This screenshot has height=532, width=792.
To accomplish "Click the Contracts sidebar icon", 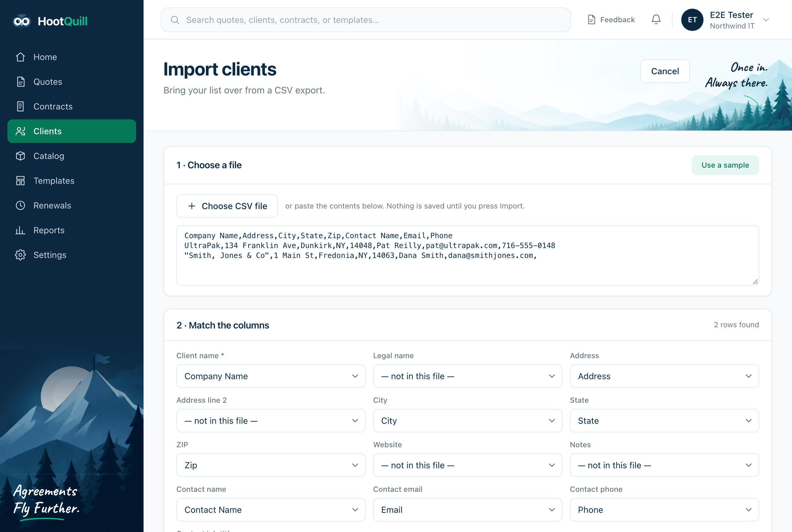I will tap(20, 106).
